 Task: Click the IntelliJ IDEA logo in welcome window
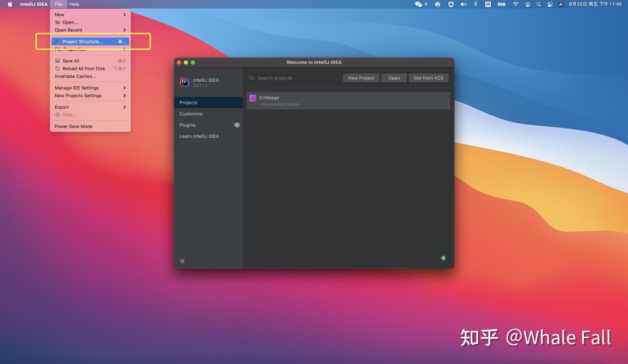[x=184, y=82]
